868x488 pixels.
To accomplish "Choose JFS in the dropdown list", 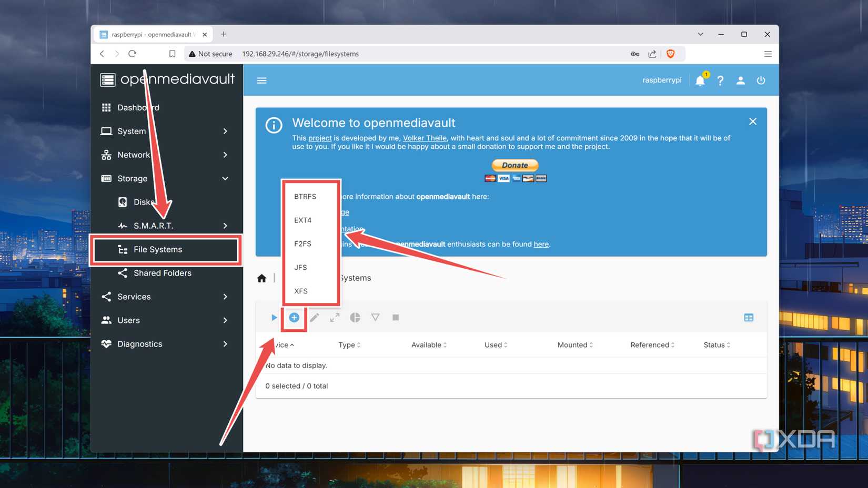I will (311, 268).
